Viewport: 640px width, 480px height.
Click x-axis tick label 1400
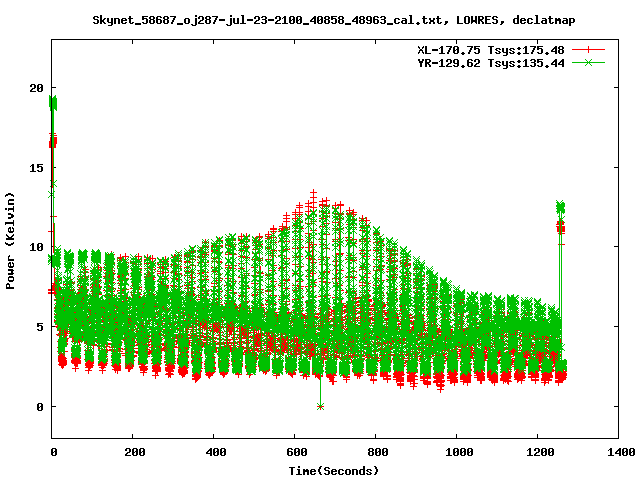tap(620, 452)
